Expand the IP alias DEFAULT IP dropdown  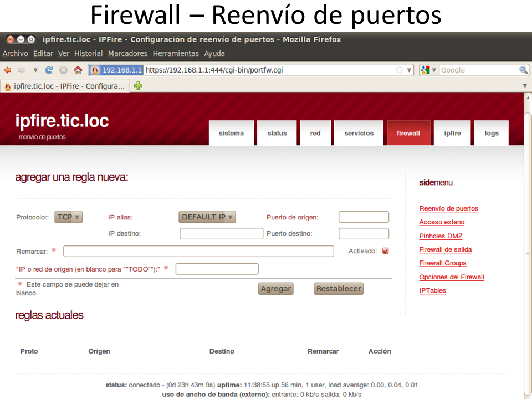(x=207, y=217)
